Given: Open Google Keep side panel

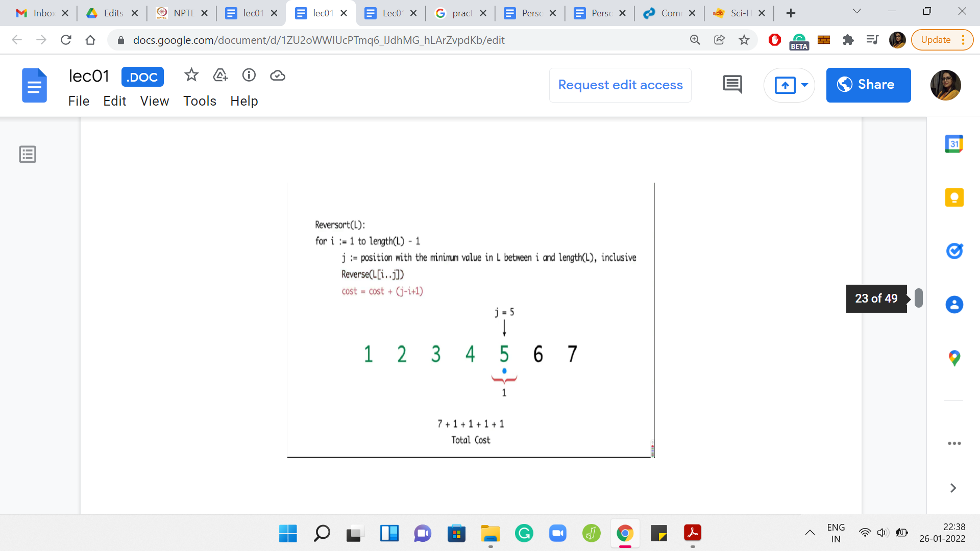Looking at the screenshot, I should (x=954, y=197).
